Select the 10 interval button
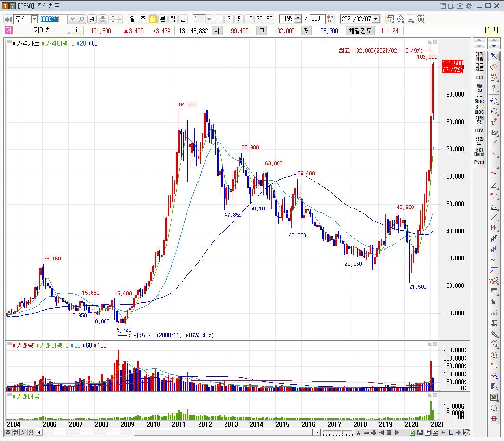504x441 pixels. coord(249,19)
